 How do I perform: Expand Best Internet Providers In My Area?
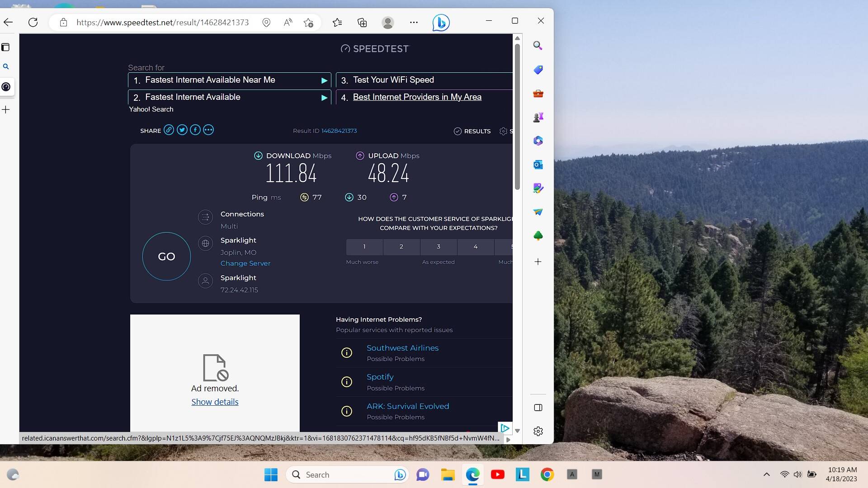[x=417, y=97]
